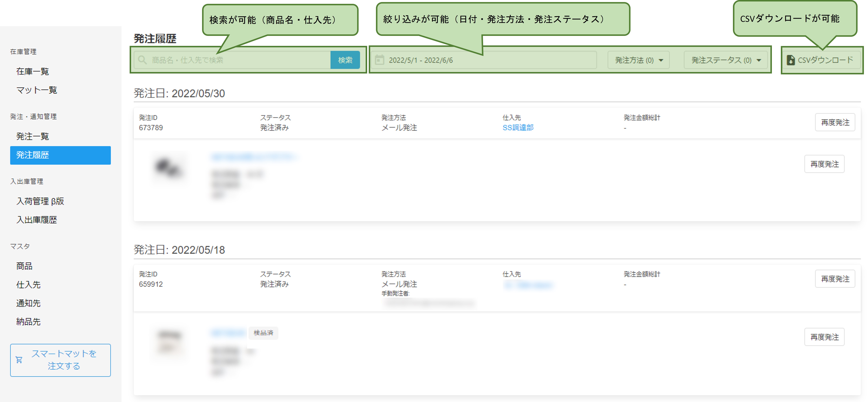
Task: Open the blurred product link next to 検品済
Action: coord(228,333)
